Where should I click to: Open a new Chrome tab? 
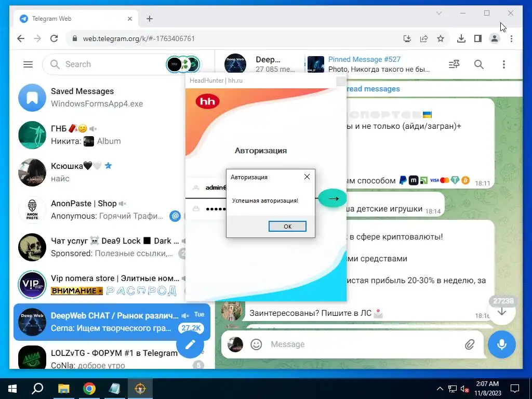150,19
